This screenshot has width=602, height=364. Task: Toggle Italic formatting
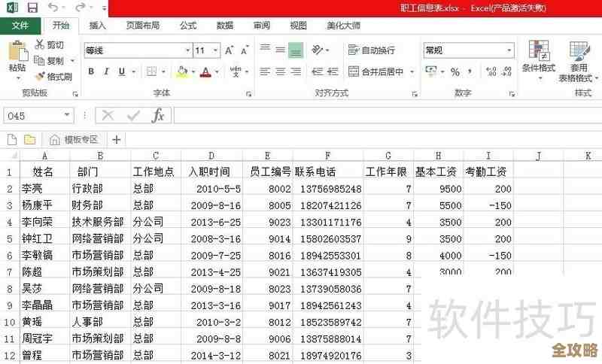coord(106,71)
